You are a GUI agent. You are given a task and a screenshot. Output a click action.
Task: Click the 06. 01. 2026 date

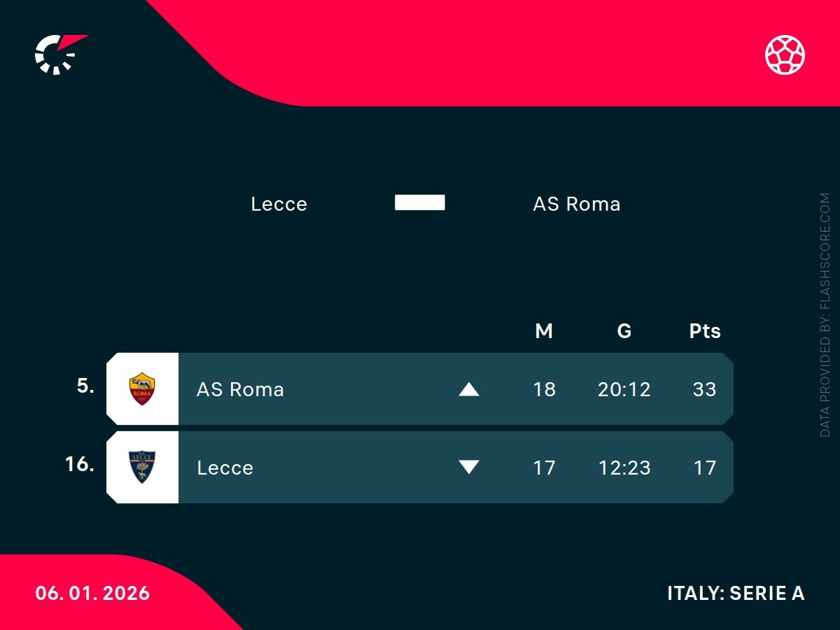[92, 593]
